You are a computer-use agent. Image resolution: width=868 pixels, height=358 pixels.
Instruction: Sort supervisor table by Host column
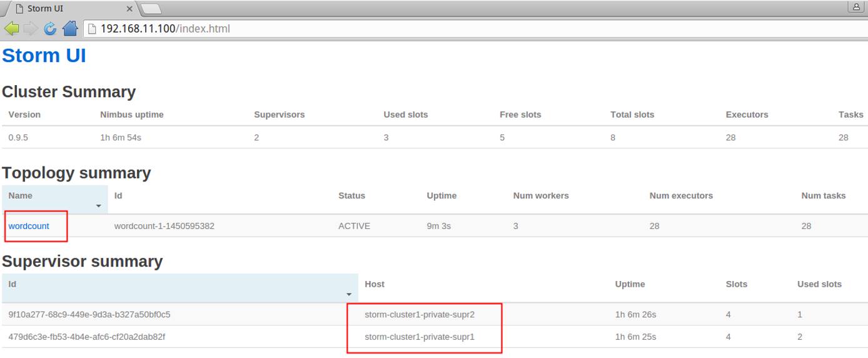point(374,284)
